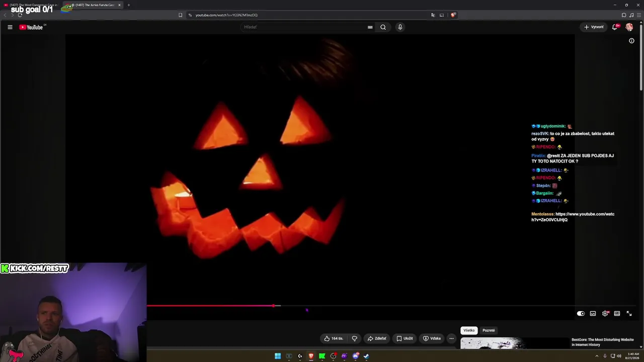
Task: Toggle subtitles on the video player
Action: (593, 314)
